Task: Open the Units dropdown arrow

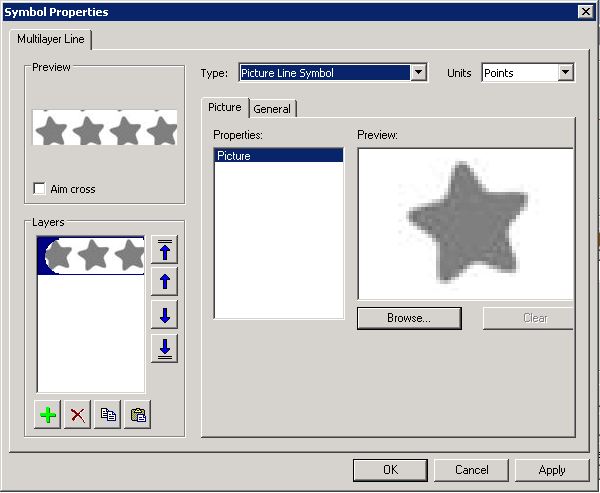Action: (566, 72)
